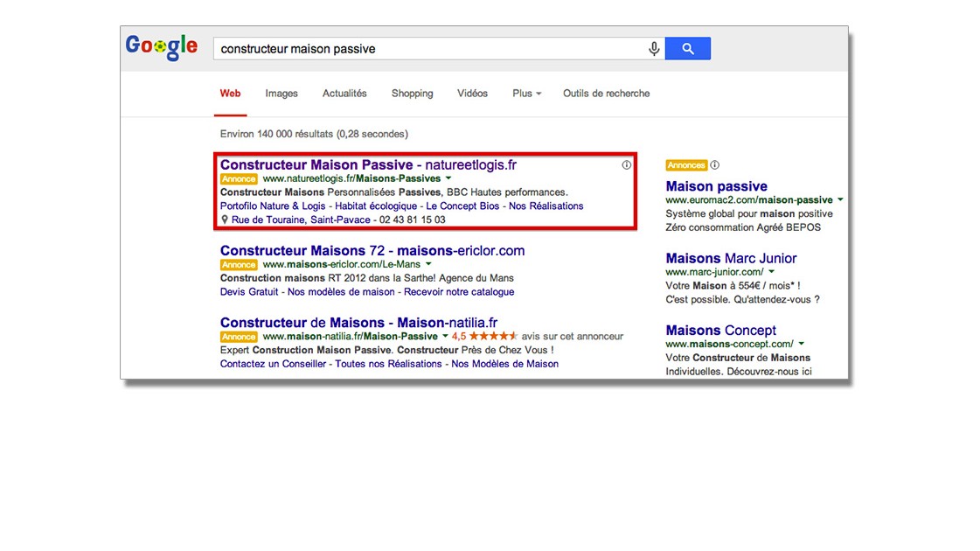The height and width of the screenshot is (551, 980).
Task: Open 'Portofilo Nature & Logis' sitelink
Action: click(273, 206)
